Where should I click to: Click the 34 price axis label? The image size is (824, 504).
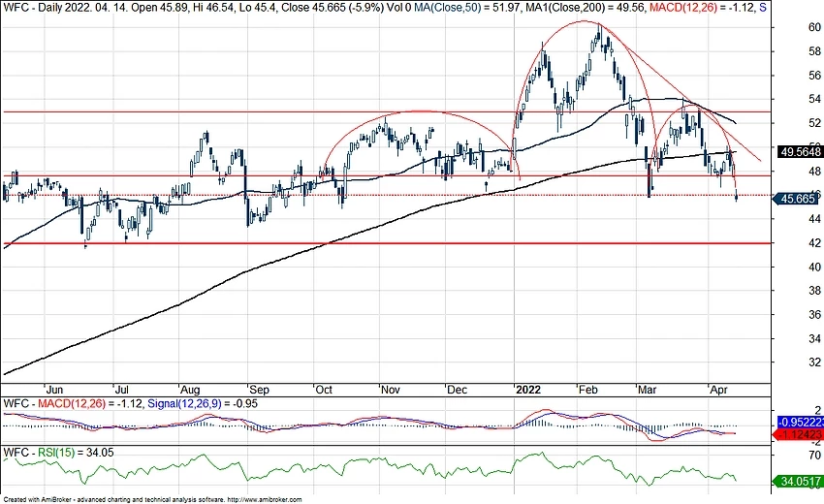coord(814,339)
